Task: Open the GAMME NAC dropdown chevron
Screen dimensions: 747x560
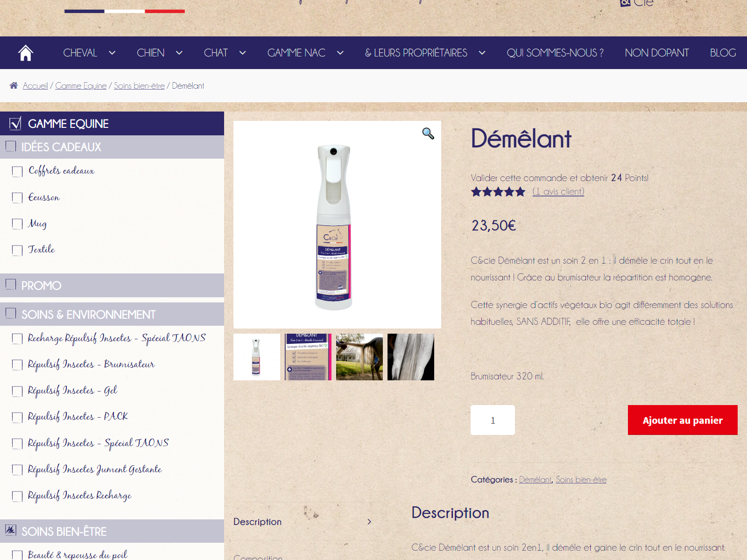Action: point(340,53)
